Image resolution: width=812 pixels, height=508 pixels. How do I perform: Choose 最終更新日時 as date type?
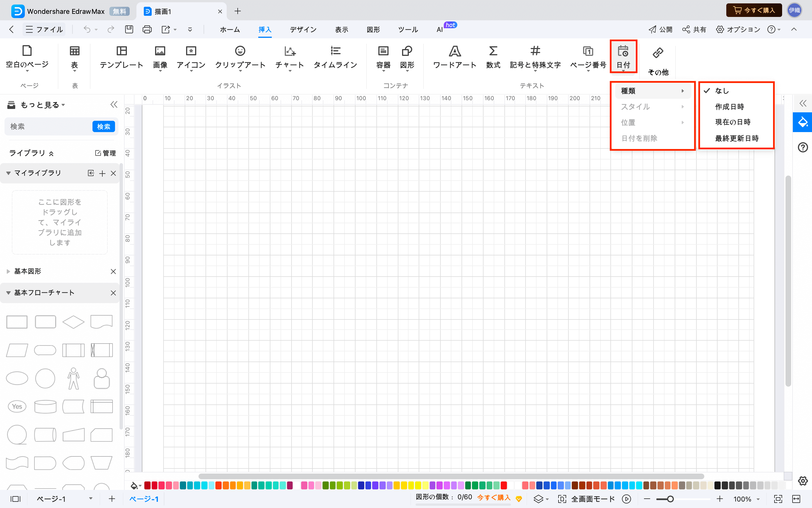click(x=736, y=138)
